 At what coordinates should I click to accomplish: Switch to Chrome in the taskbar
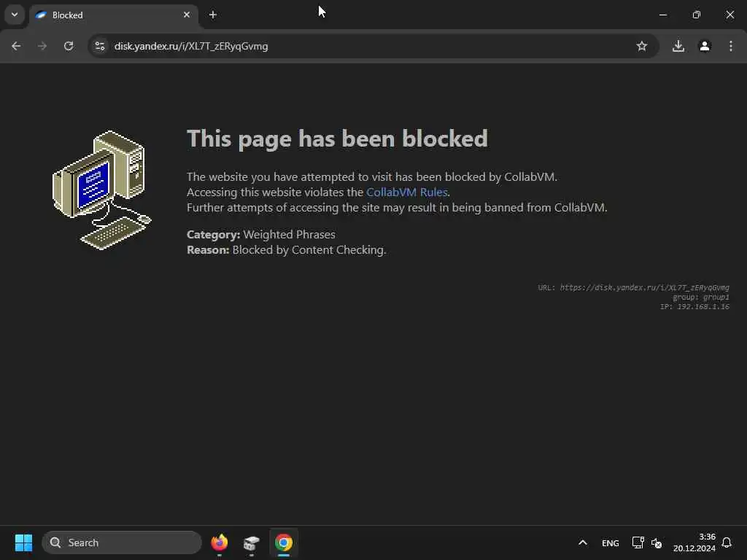284,542
